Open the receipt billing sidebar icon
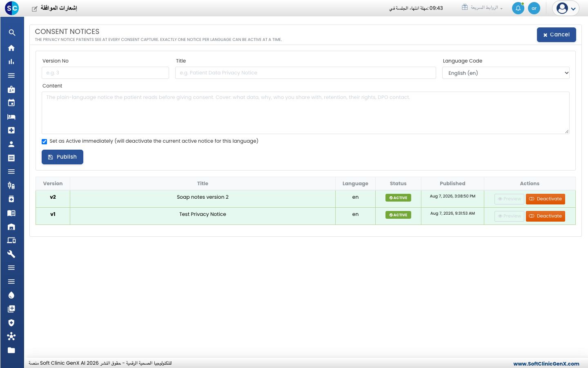Screen dimensions: 588x368 (x=11, y=158)
